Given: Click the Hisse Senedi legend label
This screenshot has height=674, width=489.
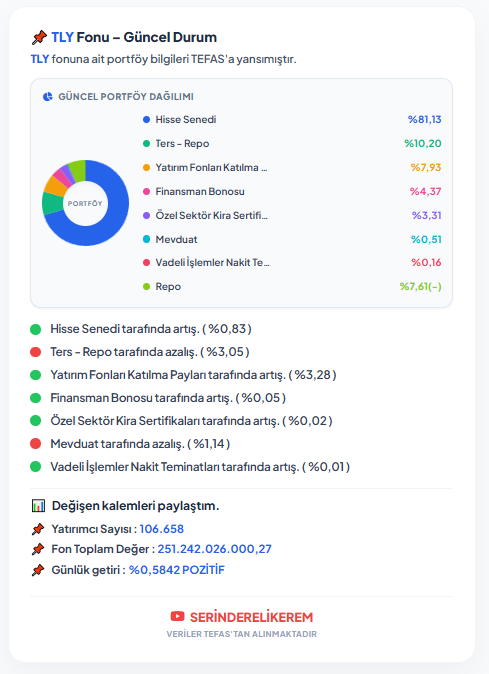Looking at the screenshot, I should pos(186,119).
